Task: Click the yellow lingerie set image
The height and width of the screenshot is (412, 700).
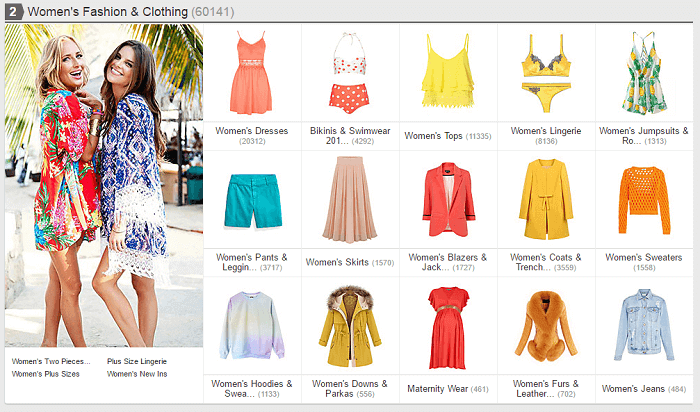Action: 546,73
